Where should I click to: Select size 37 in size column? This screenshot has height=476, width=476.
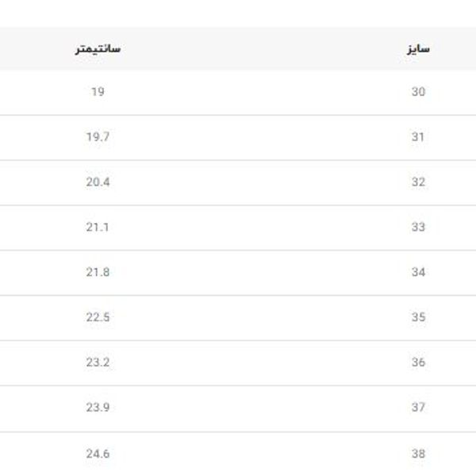tap(418, 409)
